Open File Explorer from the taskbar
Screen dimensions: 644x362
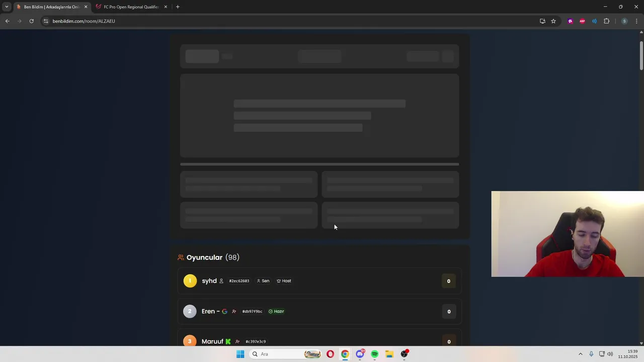(x=389, y=354)
